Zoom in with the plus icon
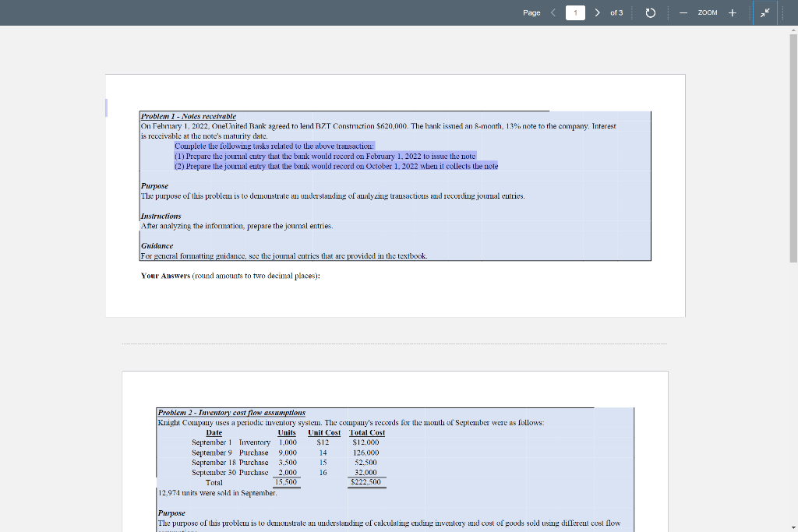 [732, 12]
